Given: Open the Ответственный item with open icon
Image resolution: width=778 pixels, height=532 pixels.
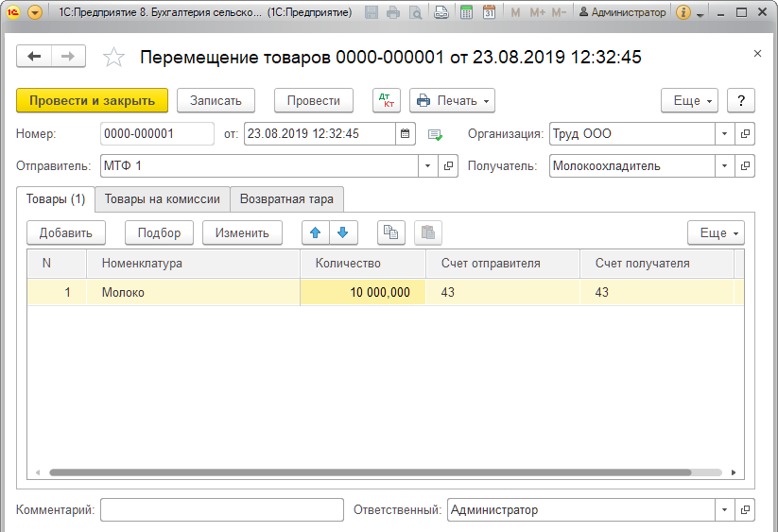Looking at the screenshot, I should pos(745,510).
